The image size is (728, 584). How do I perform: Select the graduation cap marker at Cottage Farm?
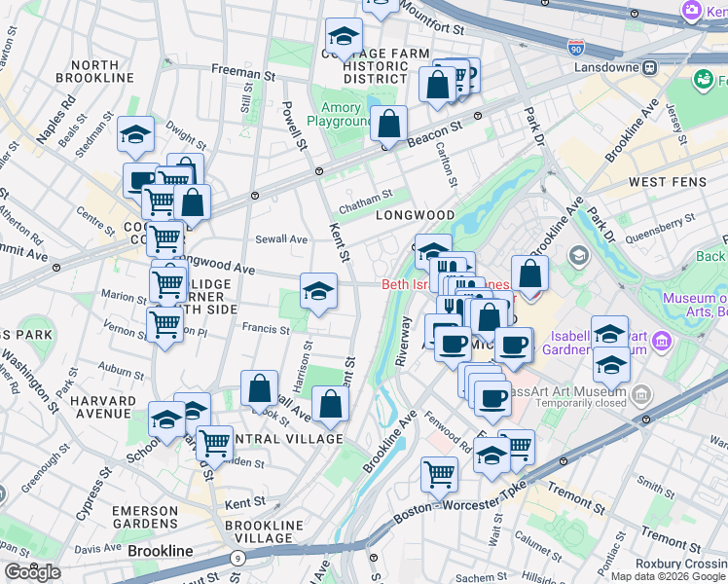point(344,37)
